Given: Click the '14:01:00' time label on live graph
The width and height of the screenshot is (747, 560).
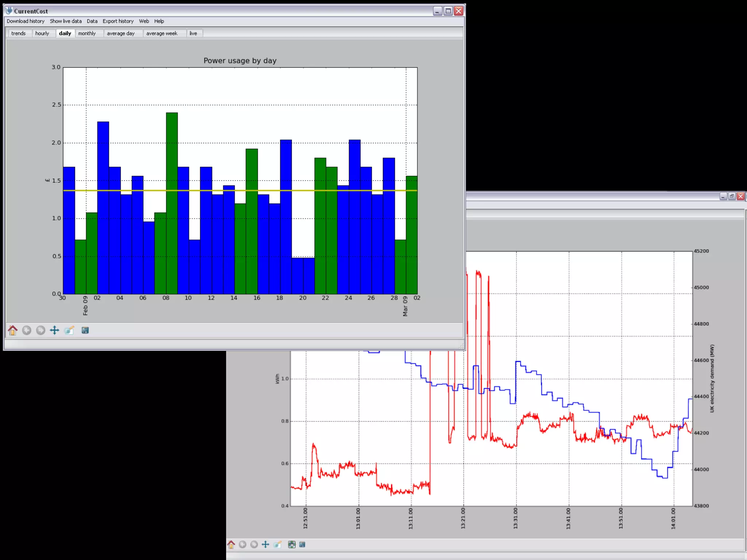Looking at the screenshot, I should [673, 518].
